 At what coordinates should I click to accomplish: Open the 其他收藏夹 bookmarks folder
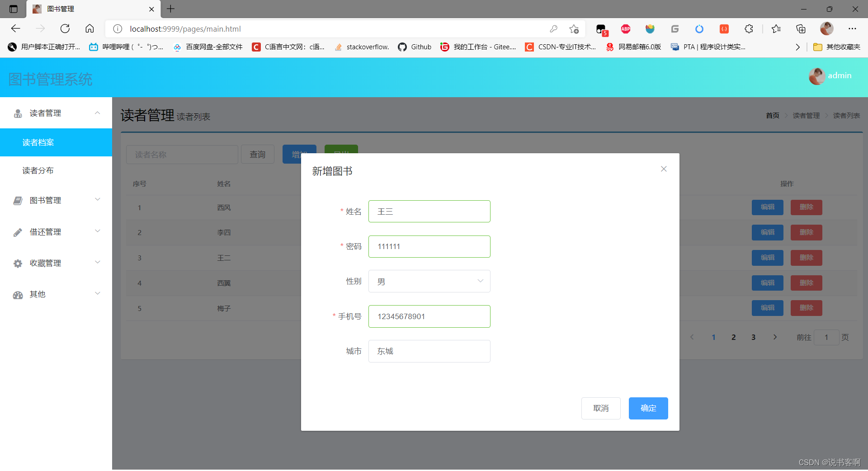tap(836, 47)
